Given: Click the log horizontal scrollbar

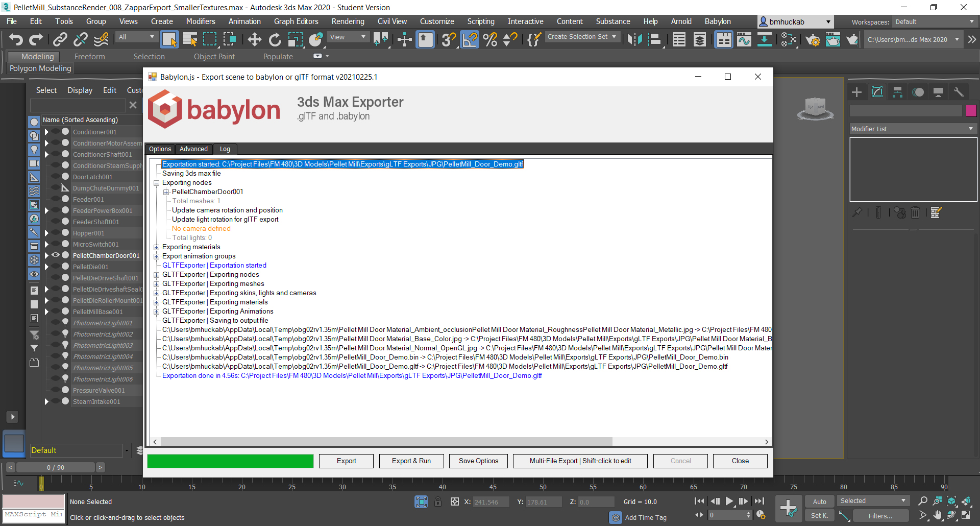Looking at the screenshot, I should 386,442.
